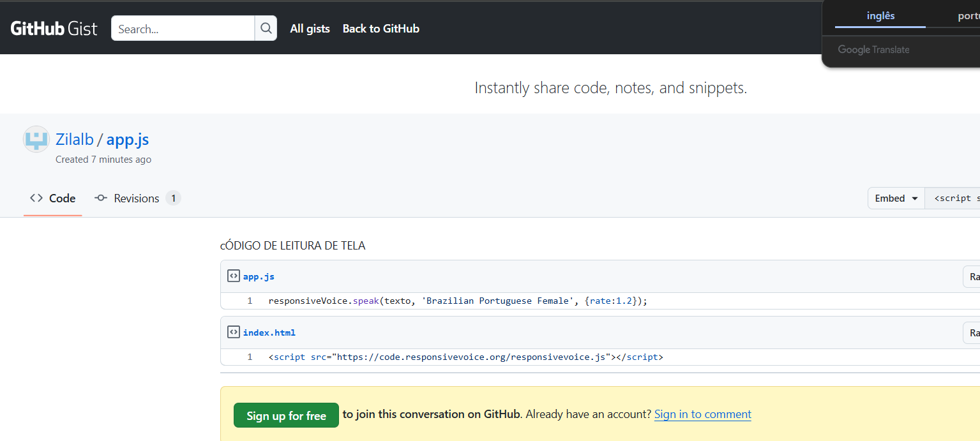The height and width of the screenshot is (441, 980).
Task: Click the search magnifier icon
Action: coord(266,29)
